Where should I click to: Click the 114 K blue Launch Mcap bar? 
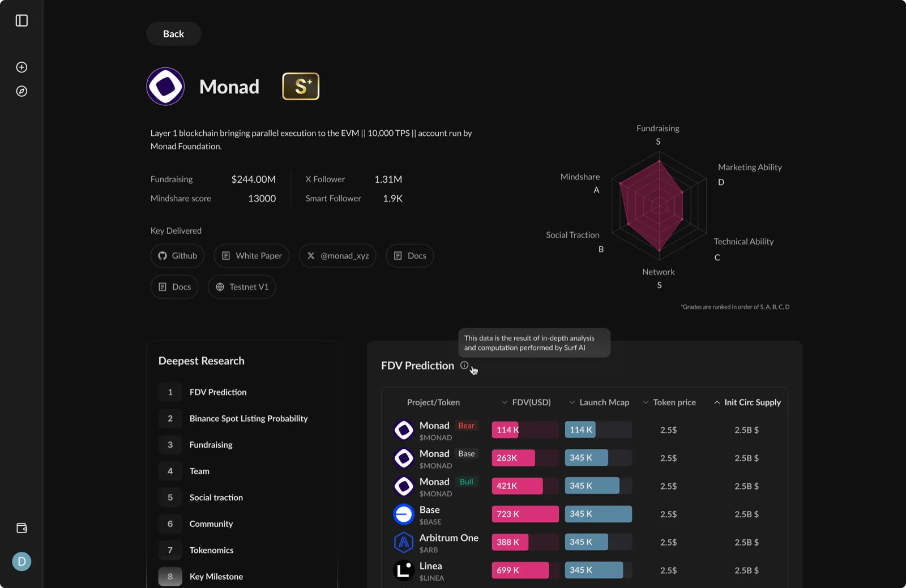[580, 430]
